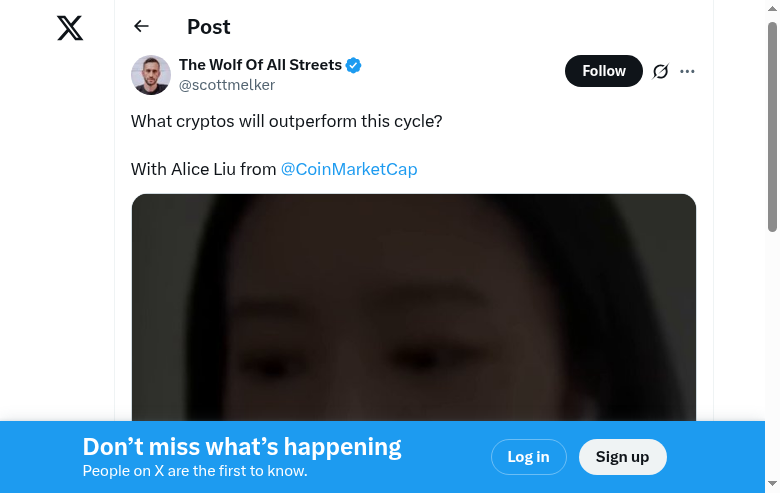Viewport: 780px width, 493px height.
Task: Click the Post page heading
Action: click(208, 27)
